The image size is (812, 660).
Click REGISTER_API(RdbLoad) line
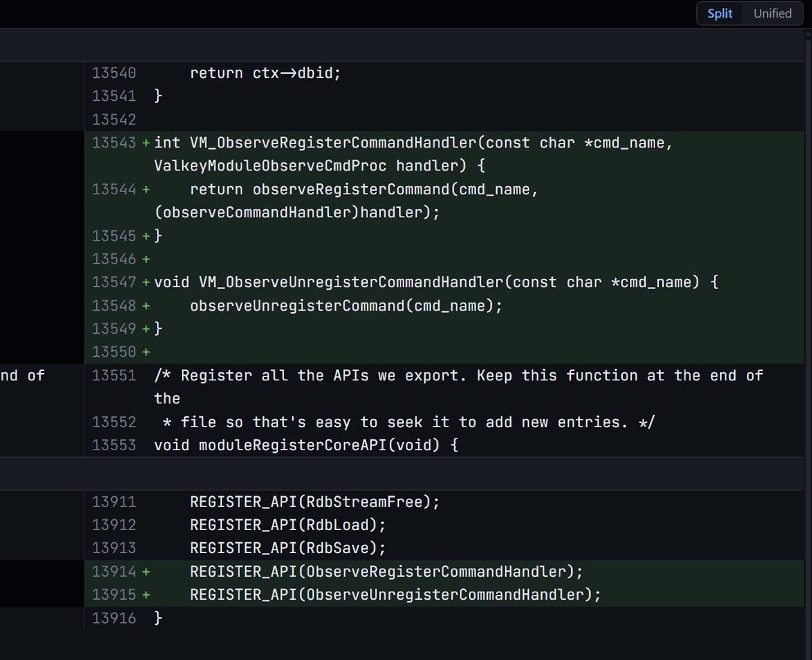tap(288, 525)
